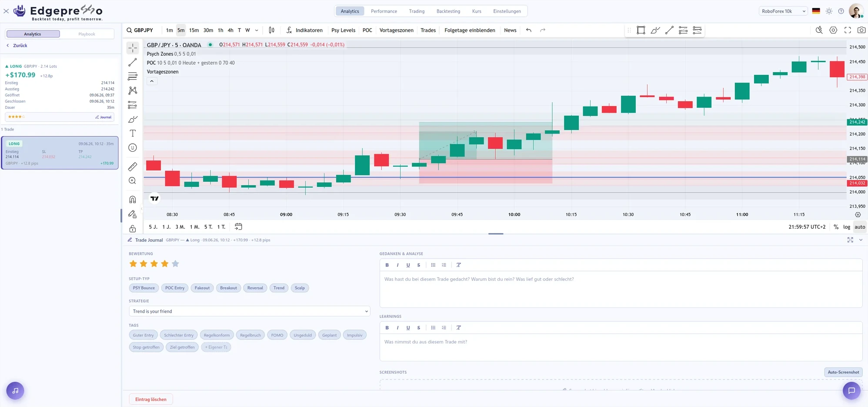
Task: Click the Auto-Screenshot button
Action: click(843, 372)
